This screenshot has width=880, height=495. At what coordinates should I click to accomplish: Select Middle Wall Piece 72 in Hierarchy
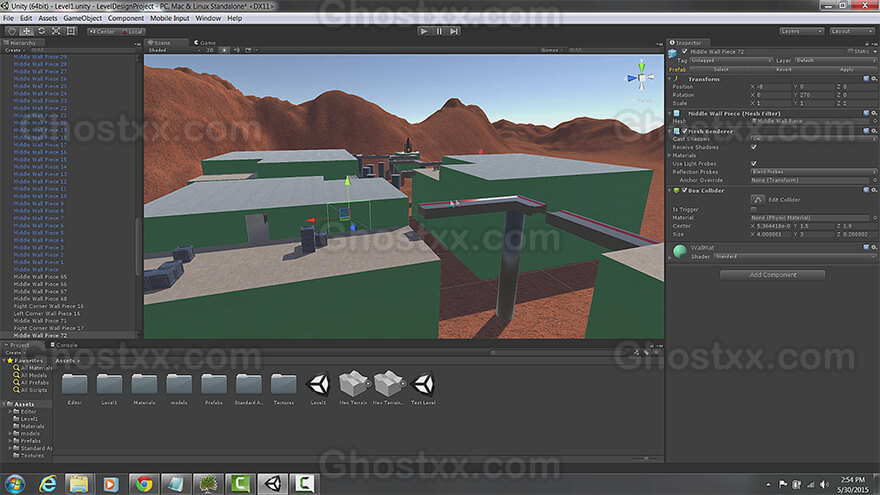pos(40,336)
